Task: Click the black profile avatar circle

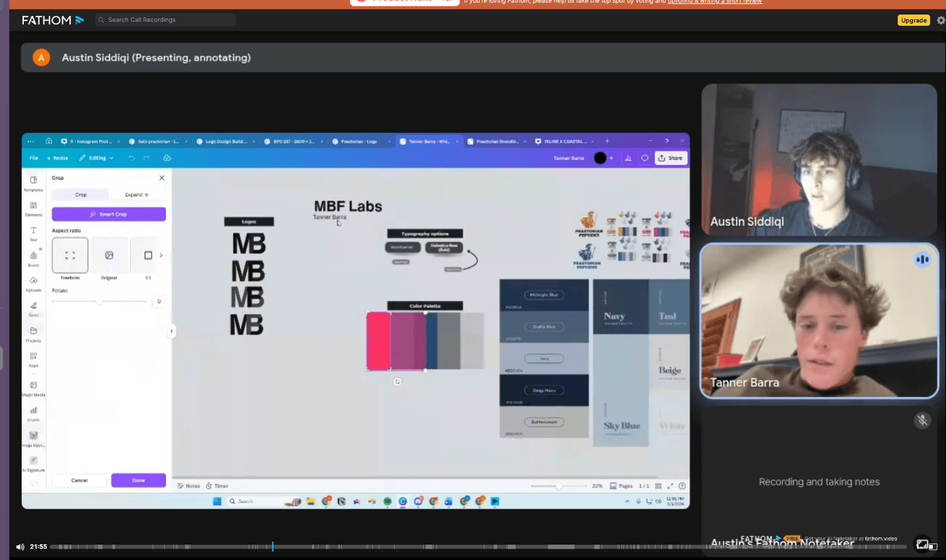Action: tap(600, 158)
